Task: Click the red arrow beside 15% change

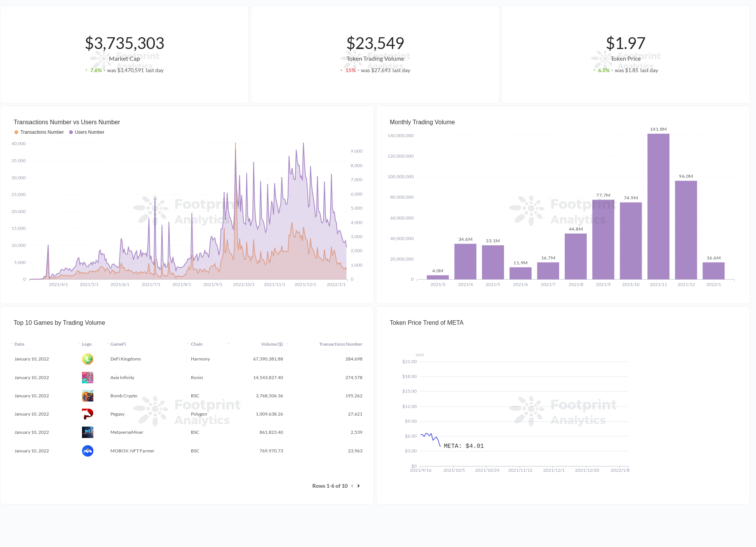Action: coord(341,70)
